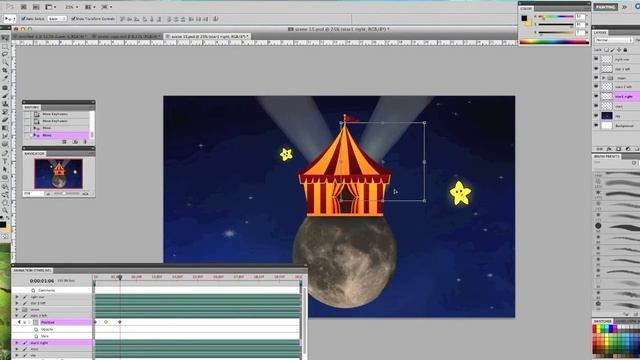Open the Arrange Documents dropdown

coord(90,7)
